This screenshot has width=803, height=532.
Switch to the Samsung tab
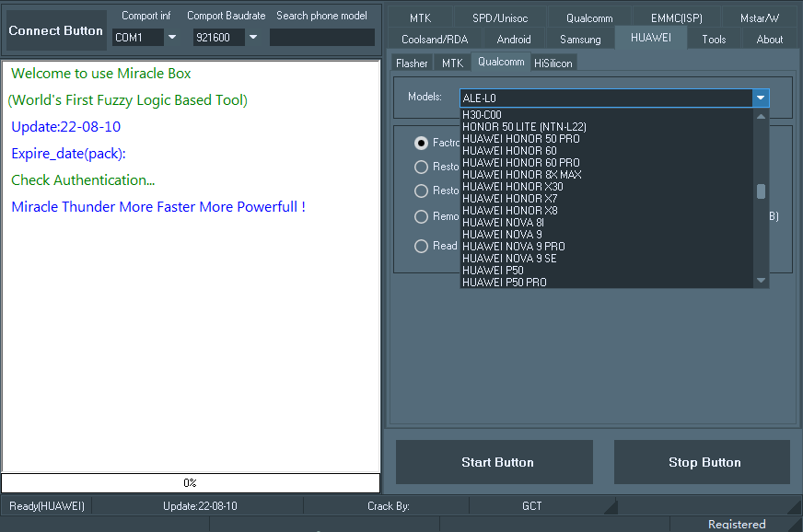coord(580,39)
